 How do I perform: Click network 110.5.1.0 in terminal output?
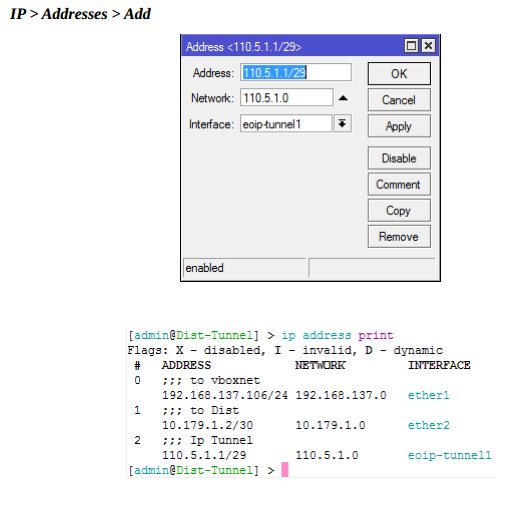(x=327, y=455)
